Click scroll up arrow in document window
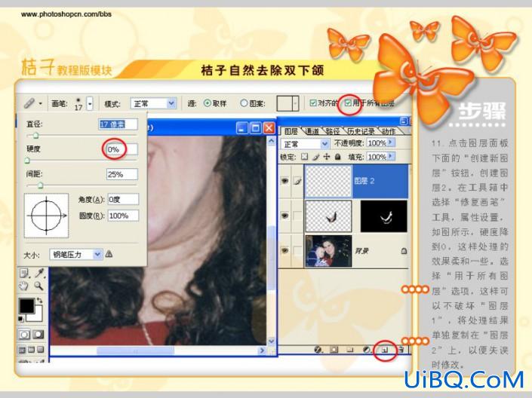 272,140
